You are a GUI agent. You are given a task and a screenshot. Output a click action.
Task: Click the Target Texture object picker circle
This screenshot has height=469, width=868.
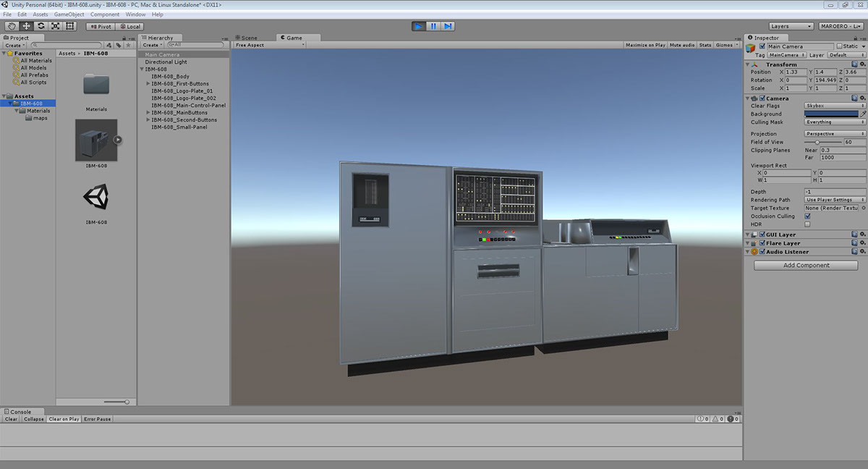click(863, 208)
